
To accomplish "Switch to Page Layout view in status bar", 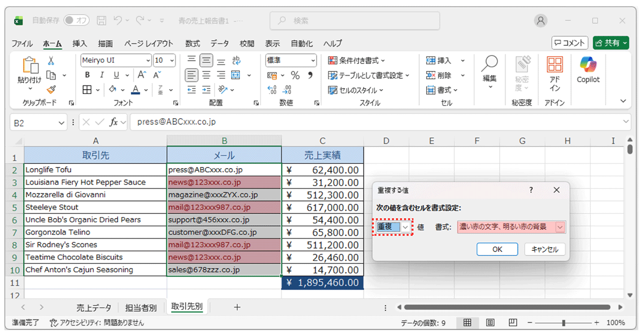I will coord(490,323).
